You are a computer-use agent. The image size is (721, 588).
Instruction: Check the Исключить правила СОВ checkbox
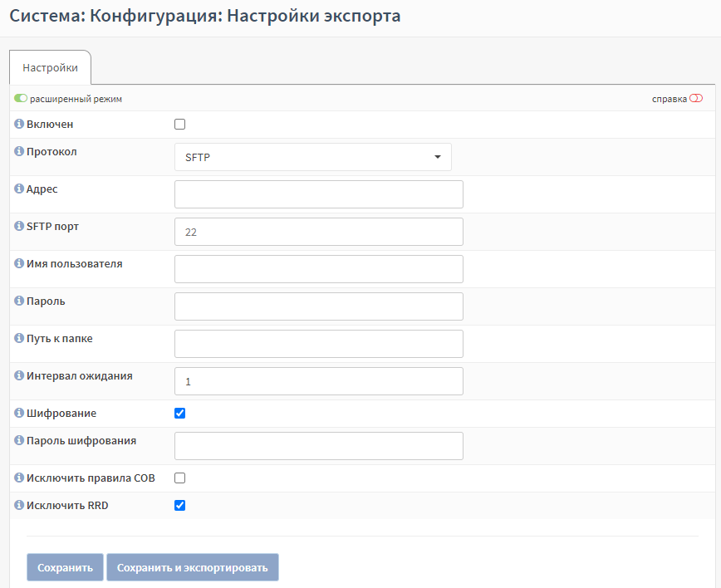(179, 478)
